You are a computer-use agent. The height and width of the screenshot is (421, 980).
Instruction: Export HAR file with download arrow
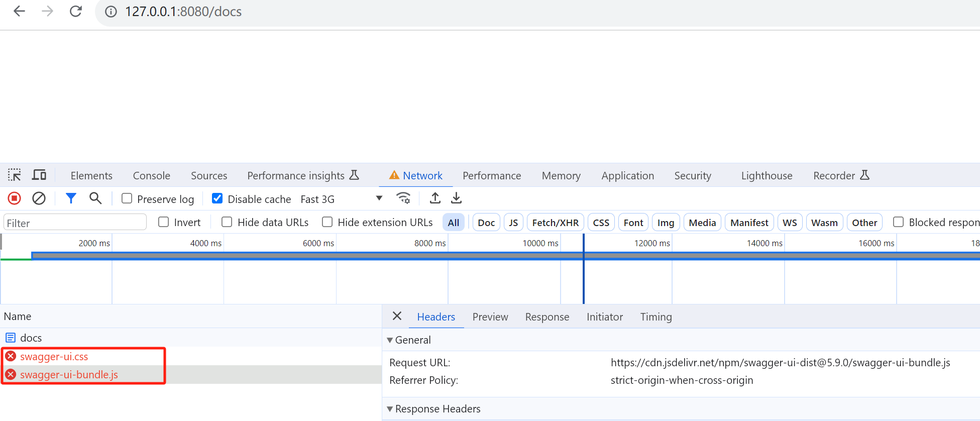click(x=456, y=198)
